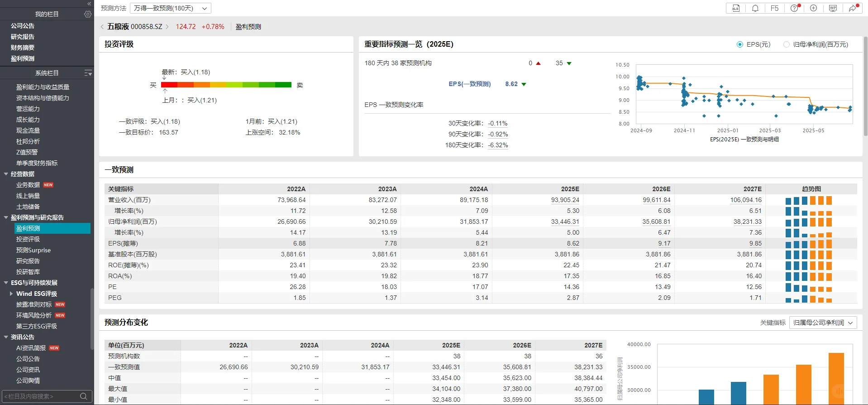Click the main page vertical scrollbar
Image resolution: width=868 pixels, height=405 pixels.
click(x=865, y=86)
